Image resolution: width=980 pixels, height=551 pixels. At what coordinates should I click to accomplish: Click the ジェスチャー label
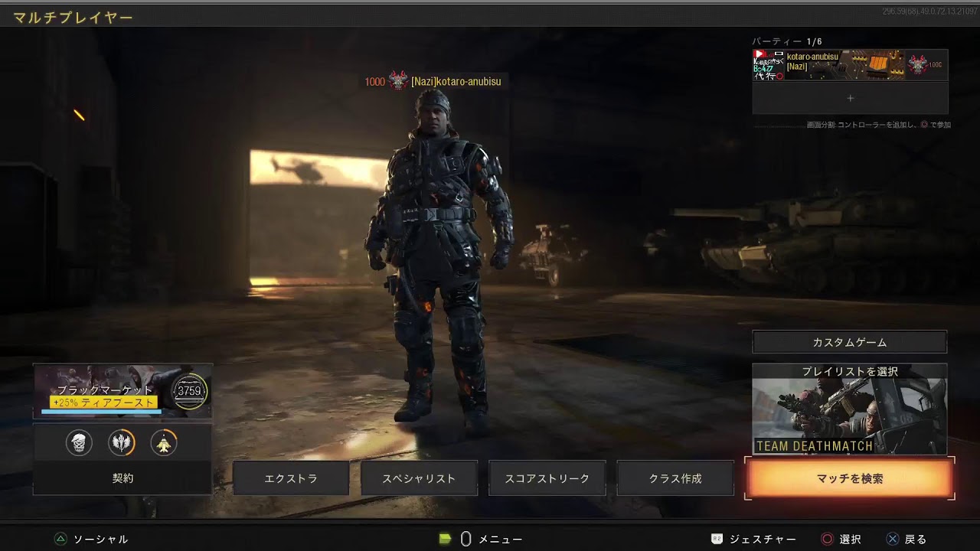tap(763, 540)
